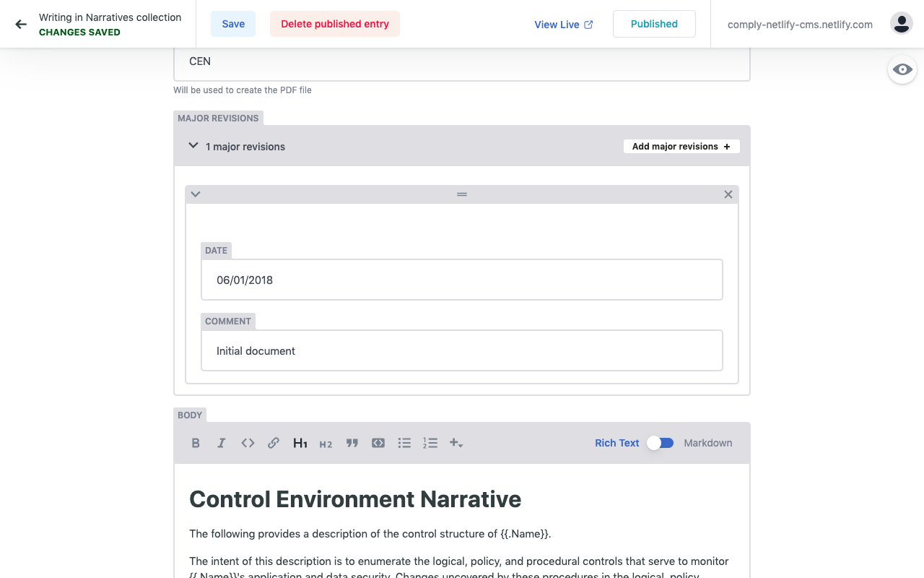Image resolution: width=924 pixels, height=578 pixels.
Task: Toggle the preview pane eye icon
Action: pos(902,69)
